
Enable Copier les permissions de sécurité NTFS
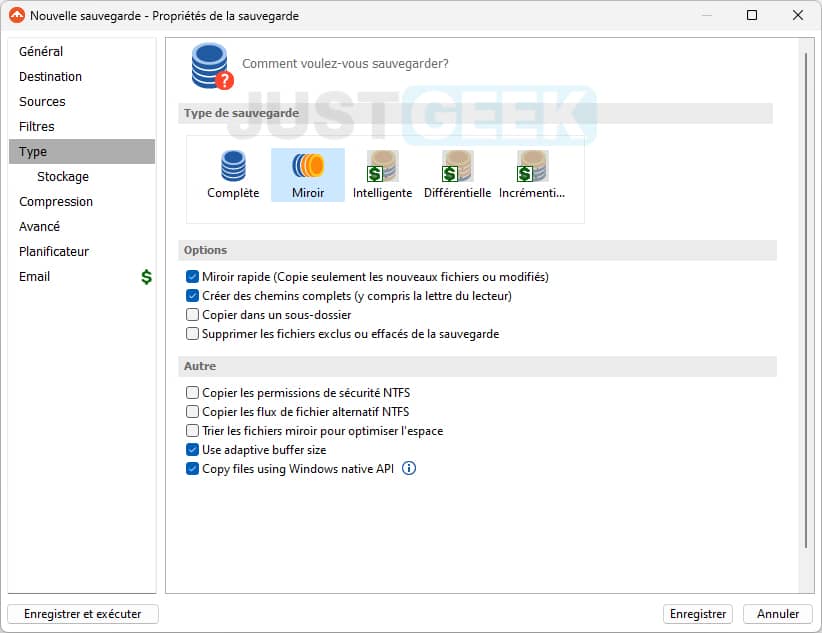pyautogui.click(x=192, y=392)
